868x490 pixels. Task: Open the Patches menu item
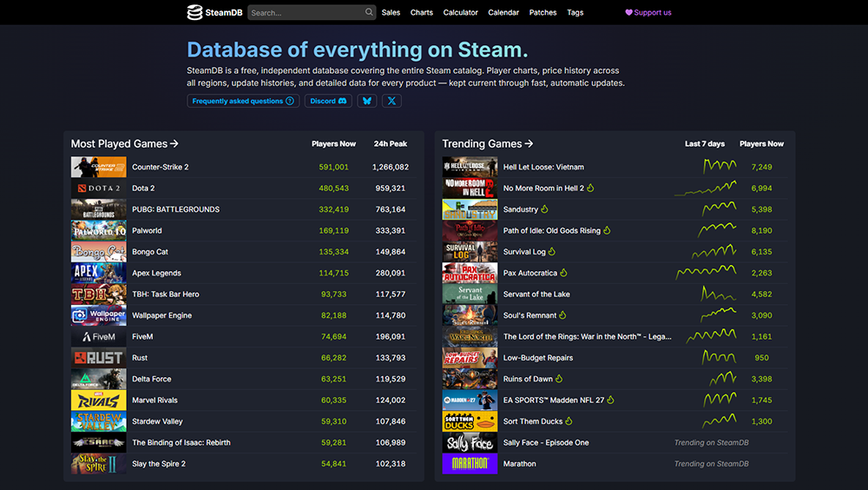point(543,12)
